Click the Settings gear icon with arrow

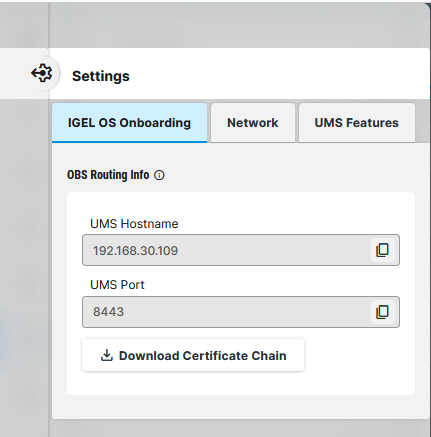point(42,73)
